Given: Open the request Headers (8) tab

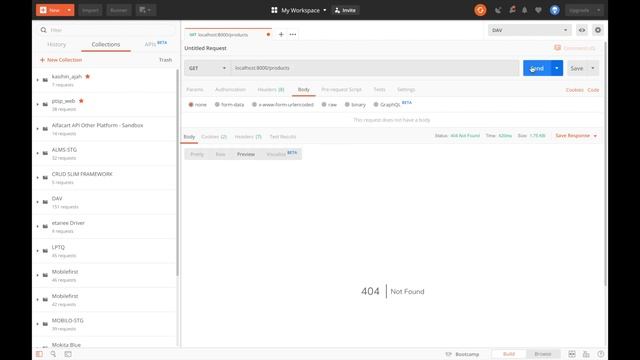Looking at the screenshot, I should pos(271,89).
